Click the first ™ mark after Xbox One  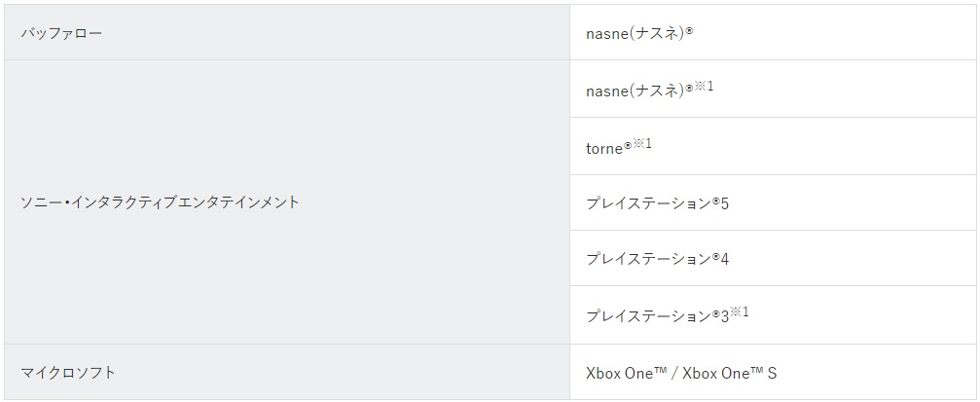click(658, 371)
